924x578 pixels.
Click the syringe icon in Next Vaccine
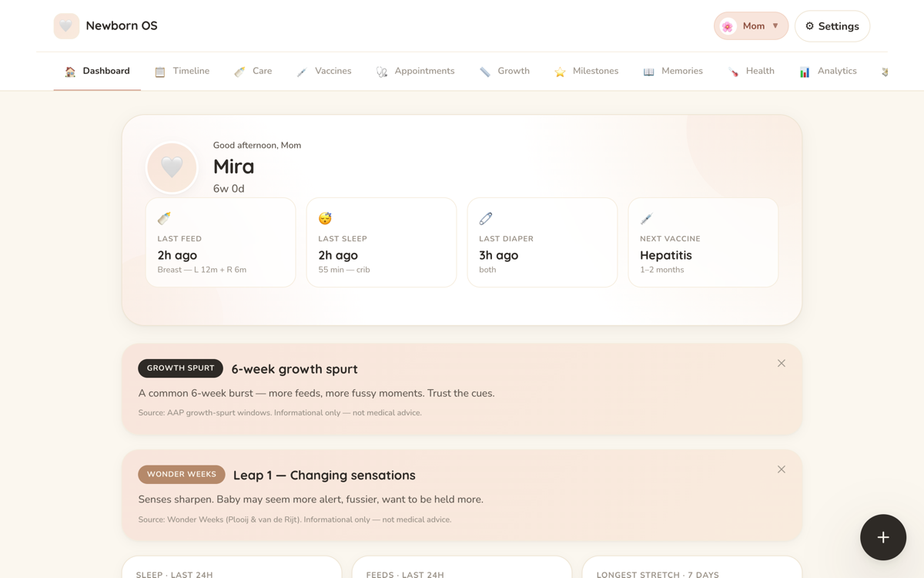(x=647, y=219)
